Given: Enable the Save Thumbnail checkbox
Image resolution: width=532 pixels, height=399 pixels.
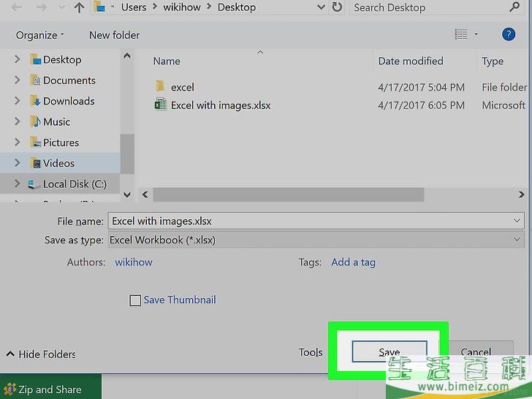Looking at the screenshot, I should [135, 300].
